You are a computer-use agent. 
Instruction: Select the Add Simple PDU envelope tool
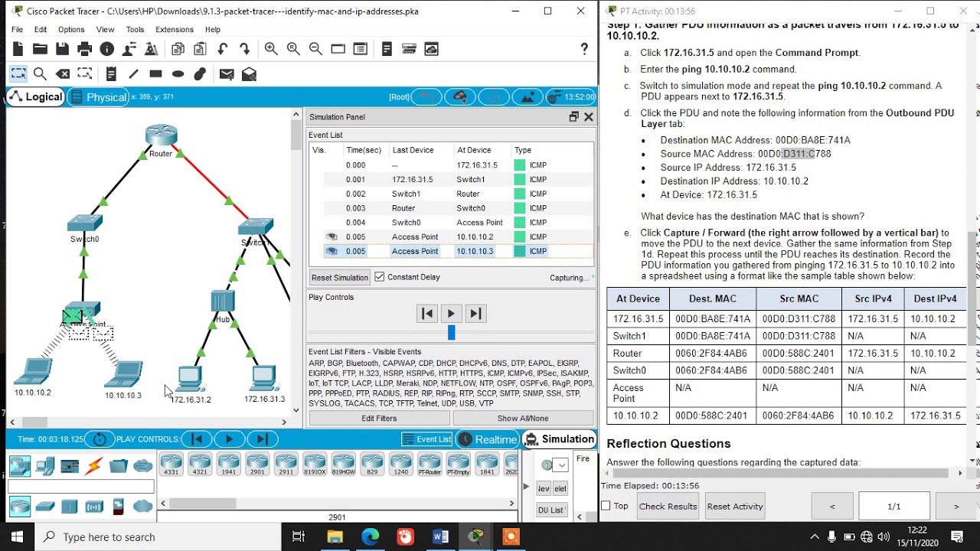pos(226,74)
